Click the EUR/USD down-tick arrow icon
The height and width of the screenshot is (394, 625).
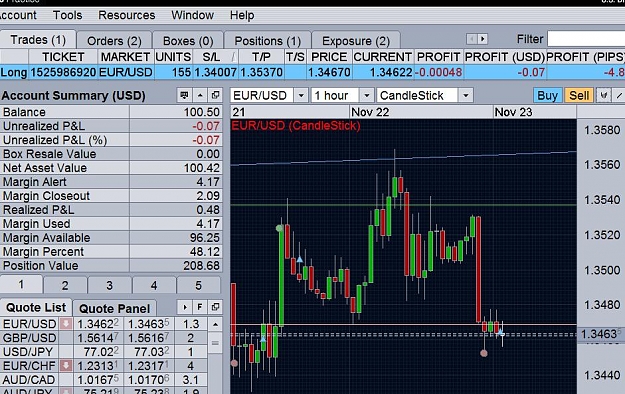(x=66, y=323)
